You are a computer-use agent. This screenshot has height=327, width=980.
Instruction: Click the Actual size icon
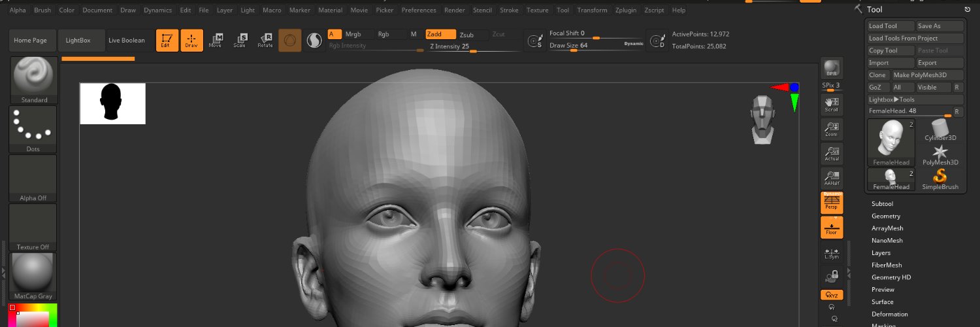click(832, 154)
